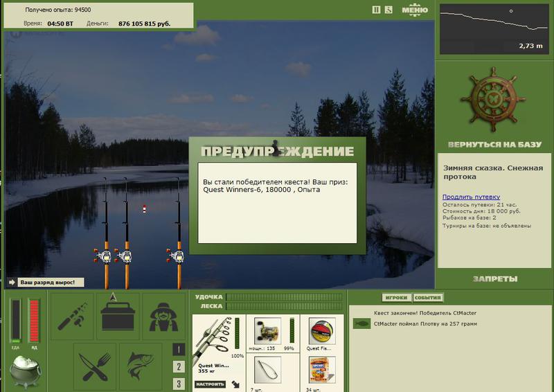Click 'CtMacter поймал Плотву на 257 грамм'
The width and height of the screenshot is (554, 392).
coord(425,323)
